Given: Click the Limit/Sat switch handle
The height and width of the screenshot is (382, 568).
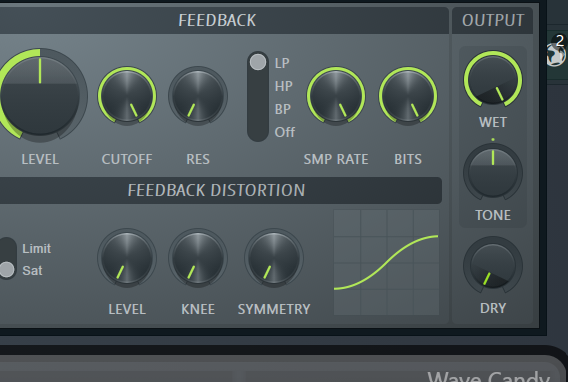Looking at the screenshot, I should (7, 270).
